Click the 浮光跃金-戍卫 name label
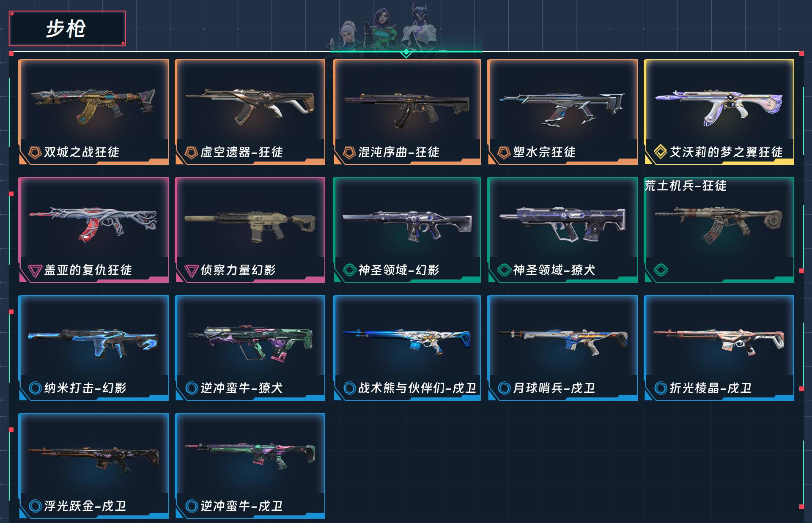This screenshot has height=523, width=812. (x=85, y=506)
